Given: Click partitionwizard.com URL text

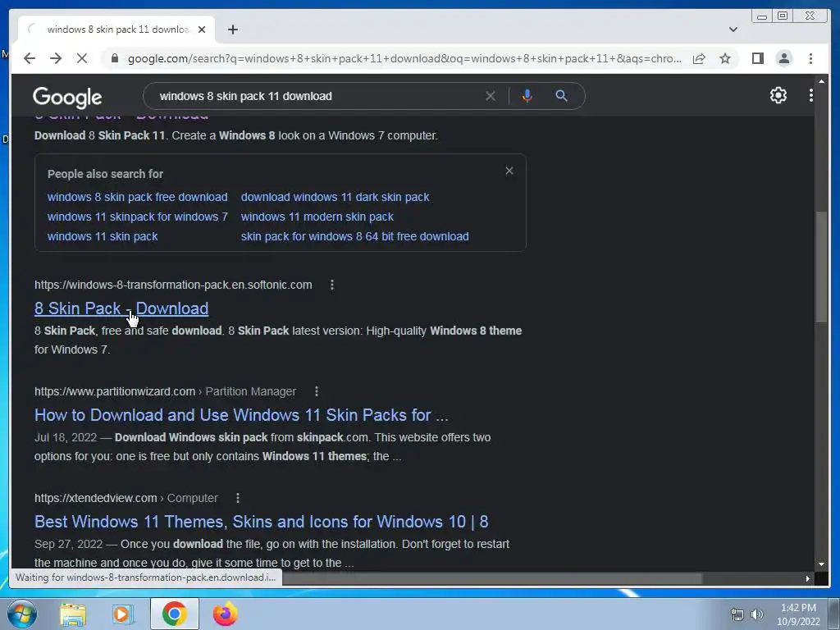Looking at the screenshot, I should (x=115, y=391).
